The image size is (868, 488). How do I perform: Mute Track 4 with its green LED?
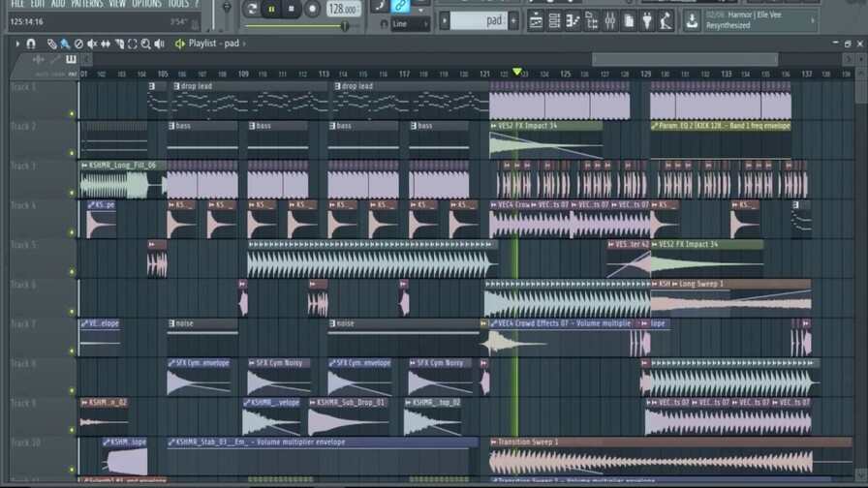[x=72, y=232]
